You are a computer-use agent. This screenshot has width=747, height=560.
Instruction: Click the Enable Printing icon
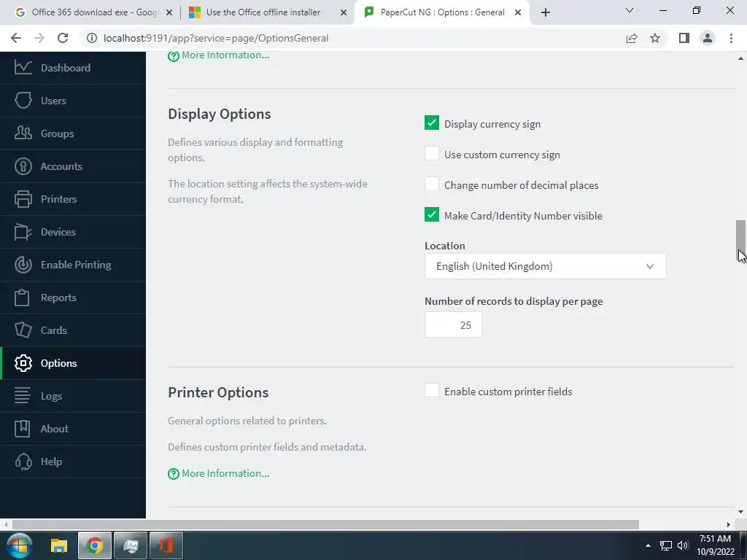click(x=23, y=265)
